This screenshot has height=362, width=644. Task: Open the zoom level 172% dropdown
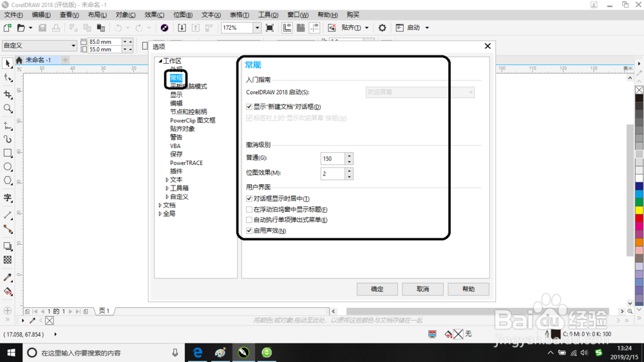[257, 28]
